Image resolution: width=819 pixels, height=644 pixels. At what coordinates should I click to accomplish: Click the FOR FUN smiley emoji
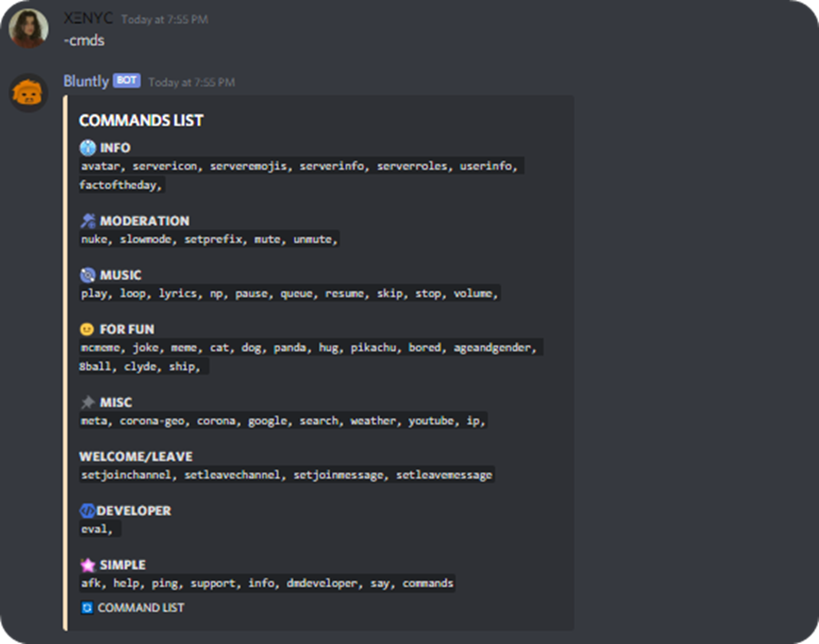[87, 329]
